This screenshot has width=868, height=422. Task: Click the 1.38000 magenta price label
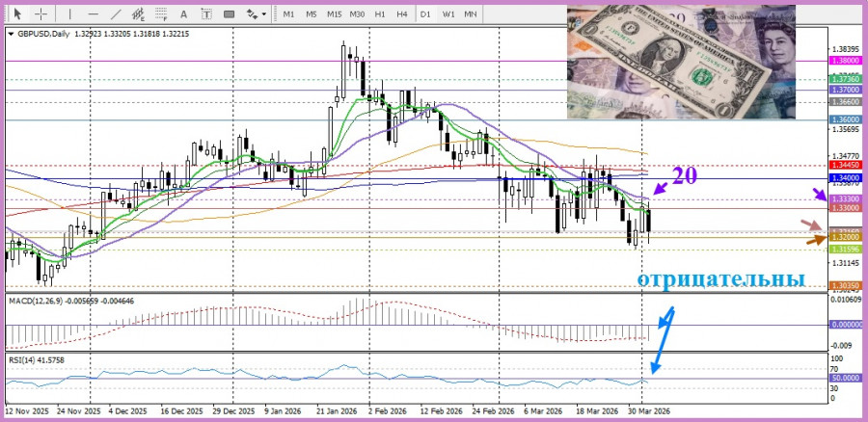click(845, 61)
